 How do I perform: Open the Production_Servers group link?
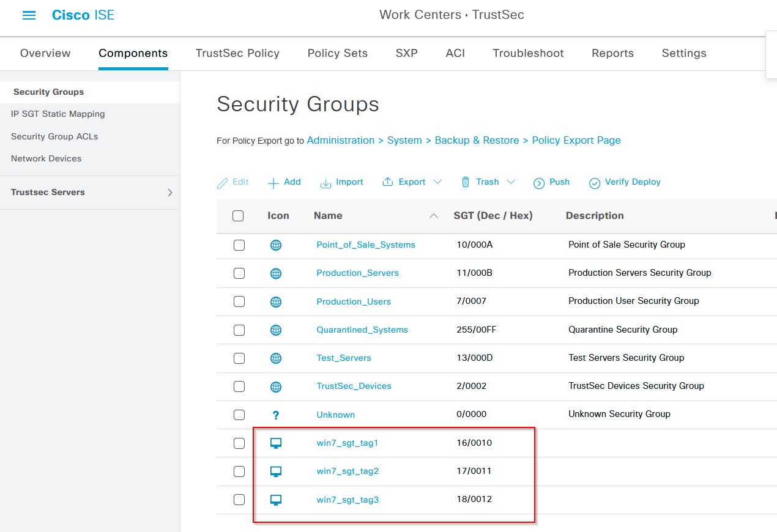(357, 273)
